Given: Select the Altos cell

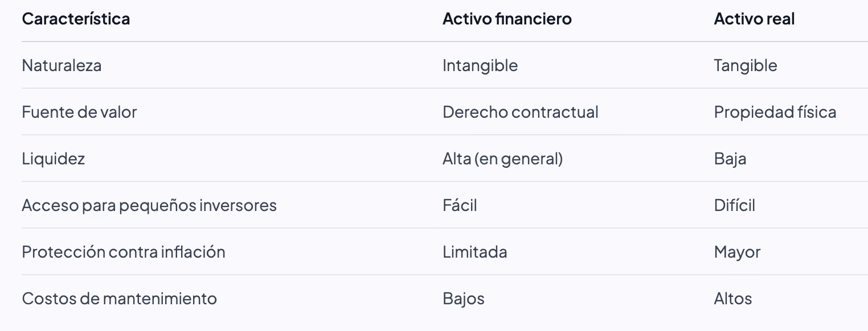Looking at the screenshot, I should pyautogui.click(x=733, y=299).
